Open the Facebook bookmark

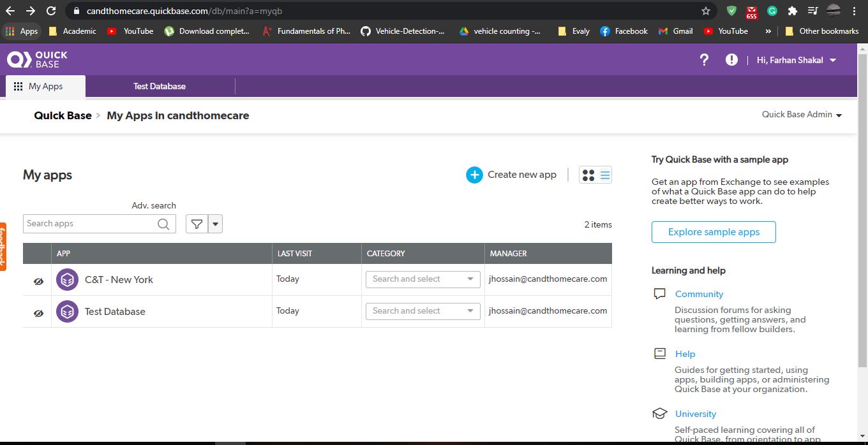tap(624, 31)
